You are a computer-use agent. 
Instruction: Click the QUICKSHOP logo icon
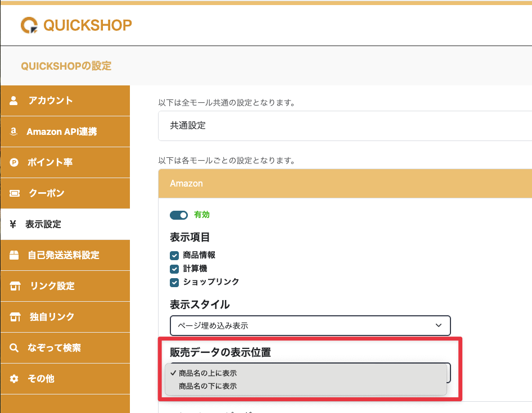coord(29,25)
